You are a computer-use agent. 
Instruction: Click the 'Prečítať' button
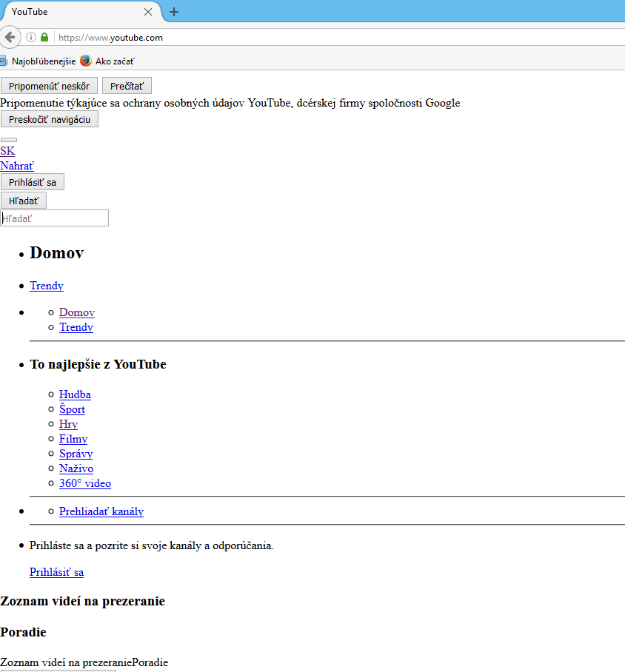(x=127, y=86)
